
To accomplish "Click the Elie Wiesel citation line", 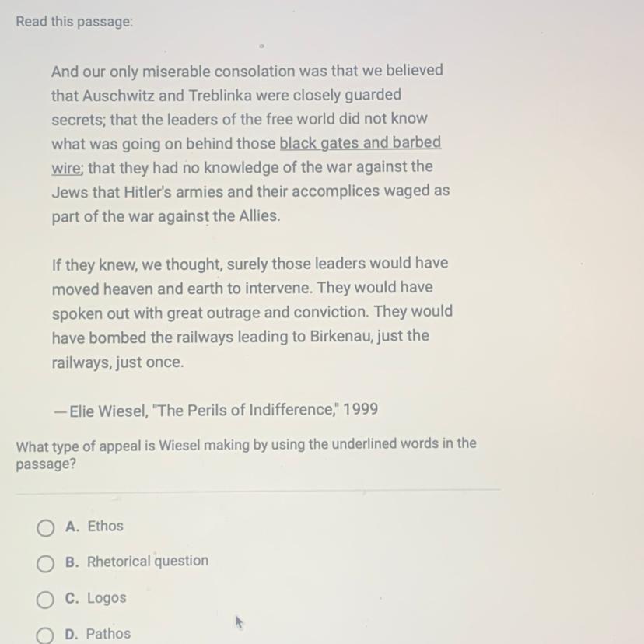I will 215,410.
